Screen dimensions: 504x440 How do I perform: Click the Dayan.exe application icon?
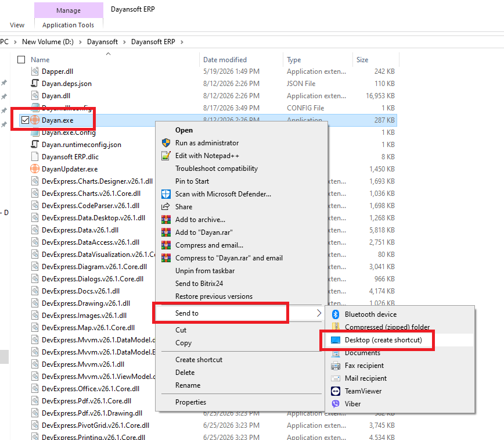point(35,120)
